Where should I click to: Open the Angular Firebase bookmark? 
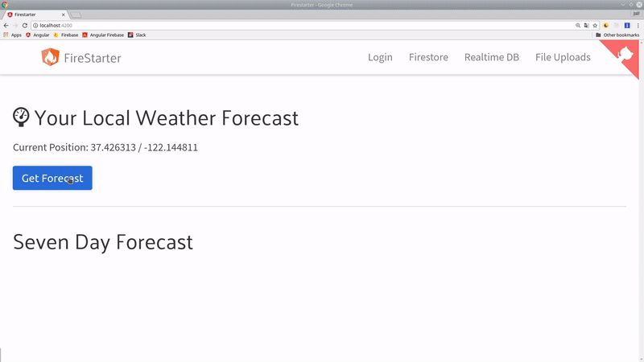[x=103, y=35]
